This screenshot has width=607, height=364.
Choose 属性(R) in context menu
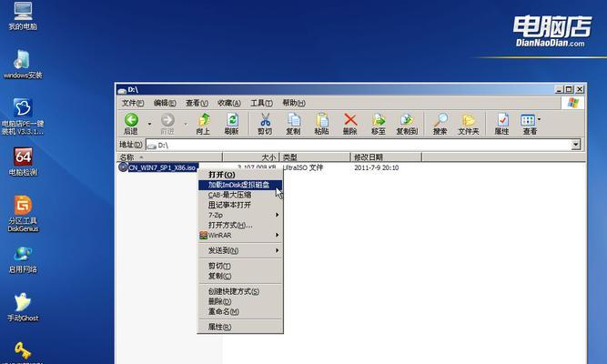pyautogui.click(x=240, y=327)
